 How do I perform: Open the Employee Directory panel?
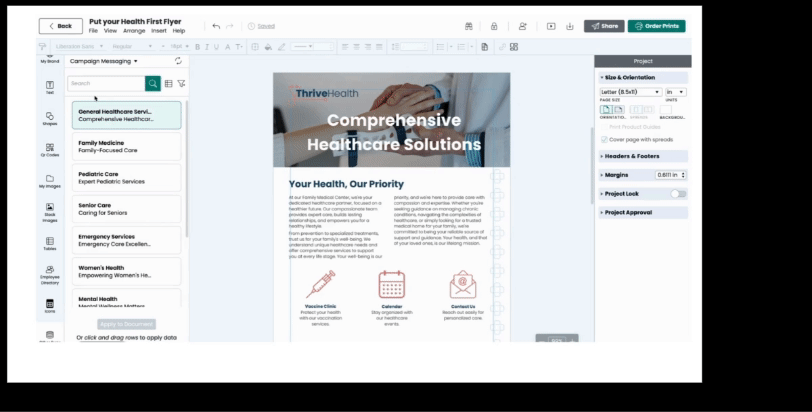click(49, 273)
